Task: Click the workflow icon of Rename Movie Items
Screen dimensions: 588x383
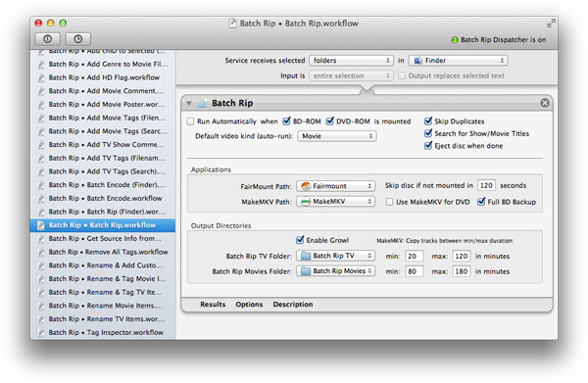Action: (41, 306)
